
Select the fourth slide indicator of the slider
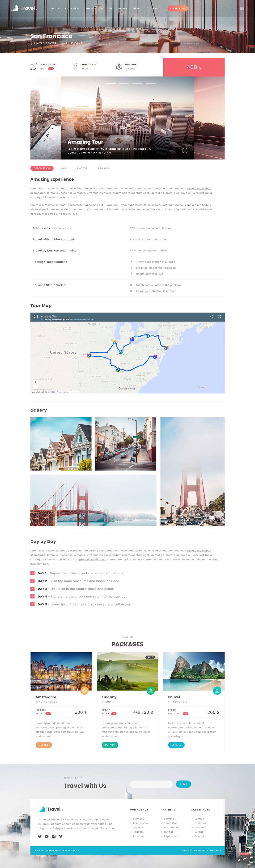151,83
